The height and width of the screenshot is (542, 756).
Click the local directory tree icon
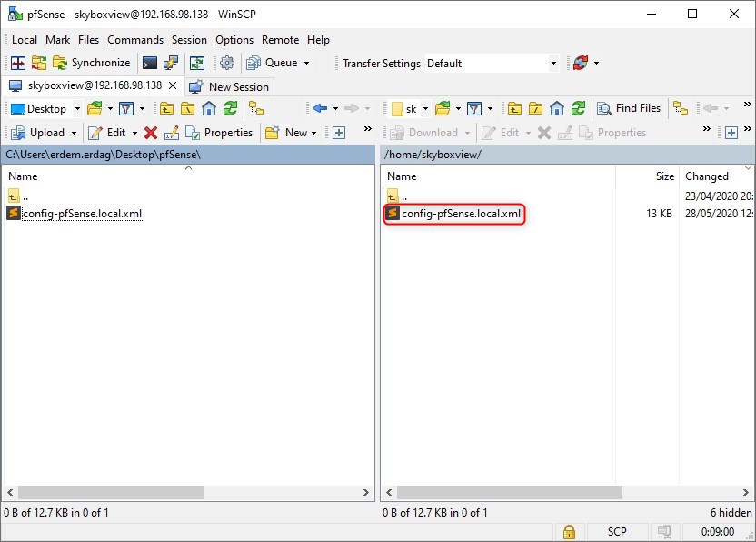(256, 108)
